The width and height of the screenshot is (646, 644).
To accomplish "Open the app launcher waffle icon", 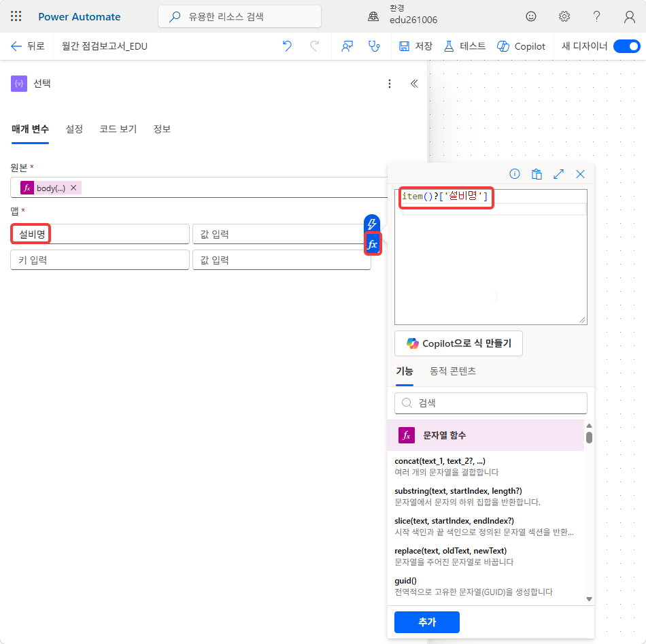I will point(16,16).
